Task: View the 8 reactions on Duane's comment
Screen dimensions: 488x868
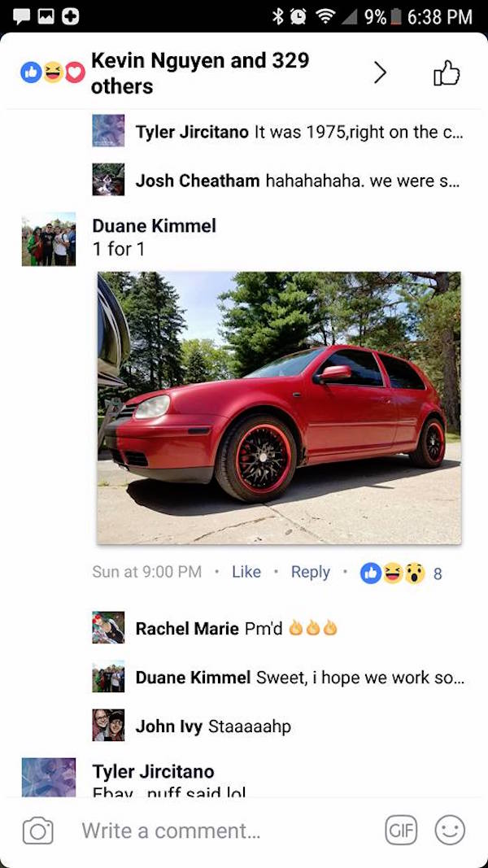Action: (x=401, y=574)
